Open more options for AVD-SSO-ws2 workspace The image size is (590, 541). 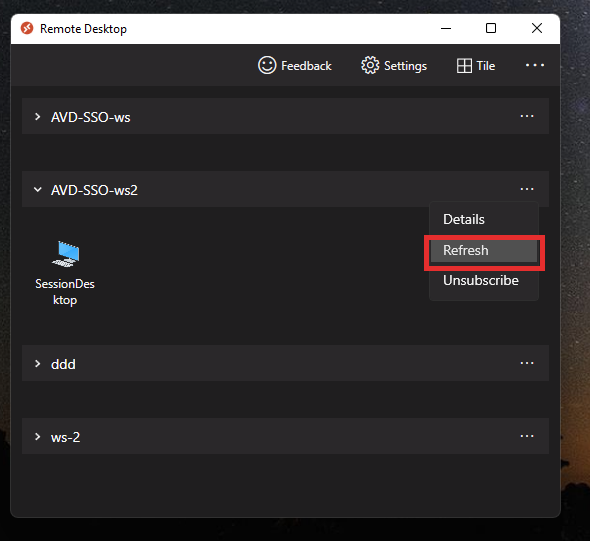pyautogui.click(x=527, y=189)
